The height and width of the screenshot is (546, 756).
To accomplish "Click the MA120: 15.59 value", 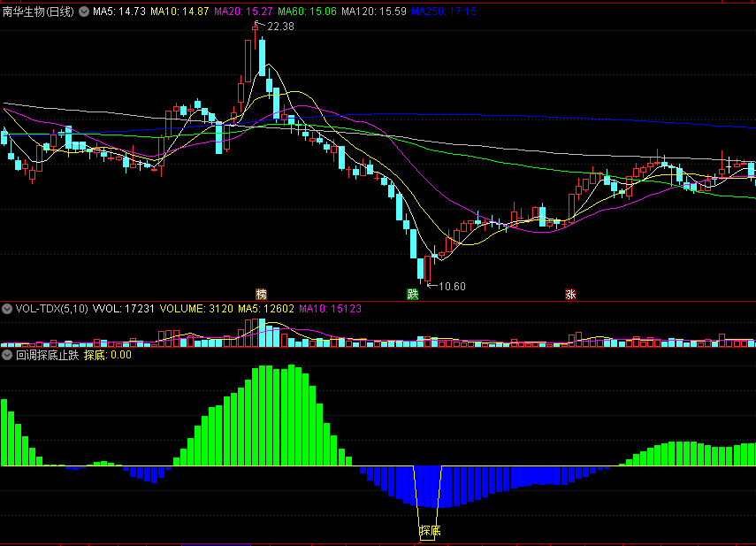I will point(374,12).
